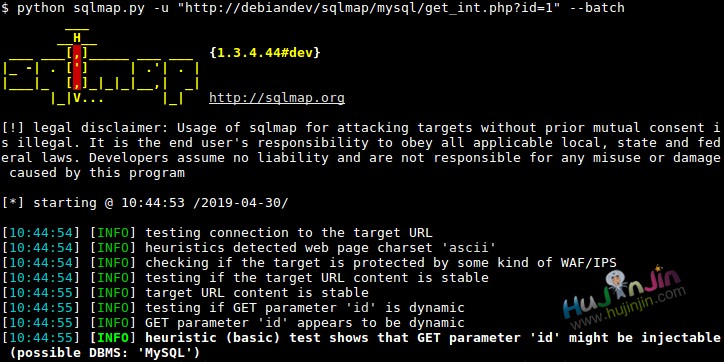
Task: Click the "possible DBMS: 'MySQL'" text
Action: coord(105,353)
